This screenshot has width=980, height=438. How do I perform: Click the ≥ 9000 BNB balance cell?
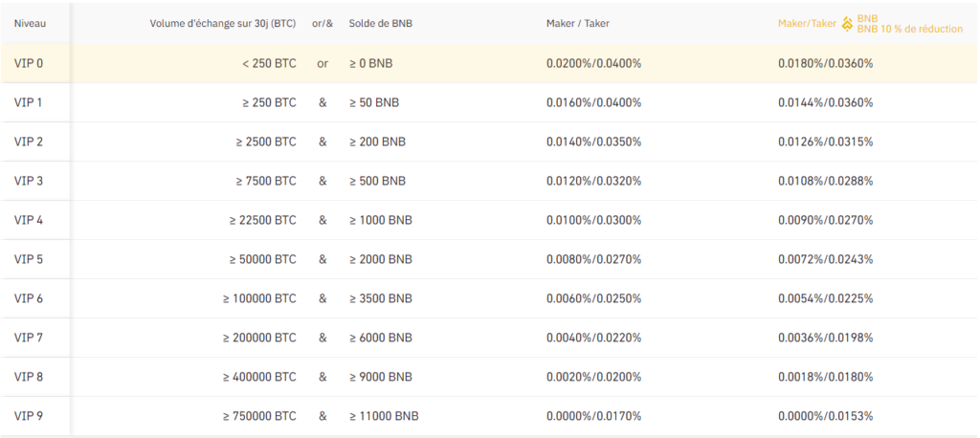(x=381, y=377)
